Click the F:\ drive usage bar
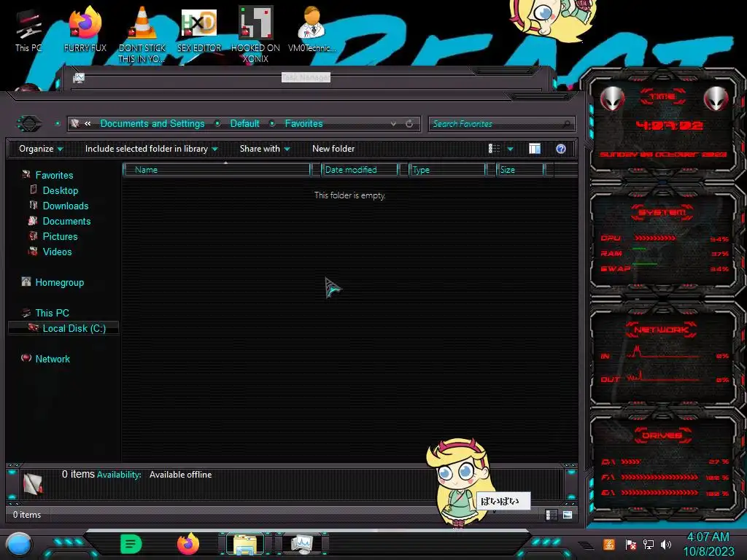The height and width of the screenshot is (560, 747). tap(659, 477)
